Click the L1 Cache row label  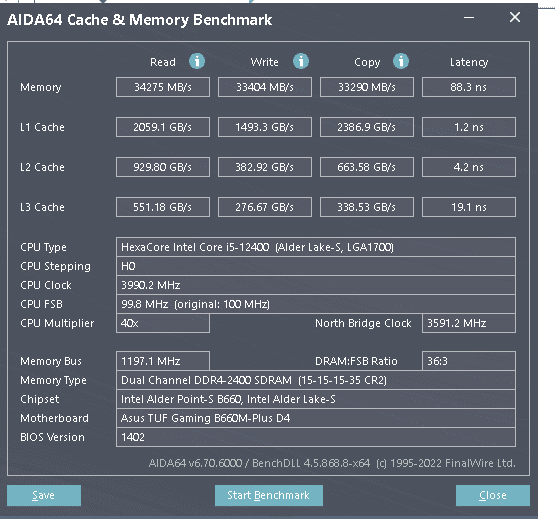click(42, 127)
